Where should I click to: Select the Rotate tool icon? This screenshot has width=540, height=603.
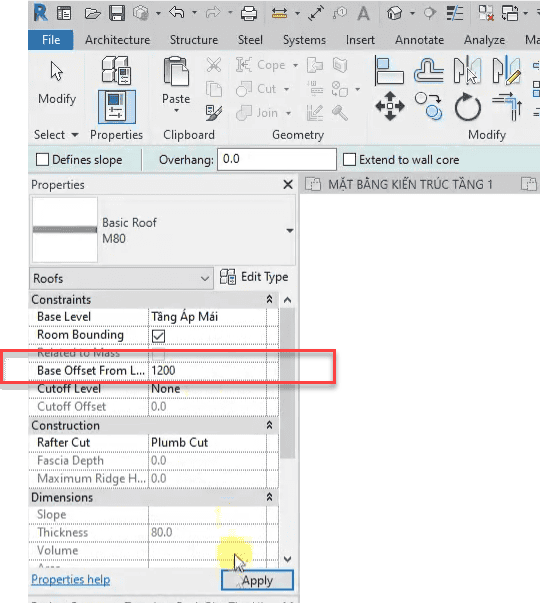[467, 107]
